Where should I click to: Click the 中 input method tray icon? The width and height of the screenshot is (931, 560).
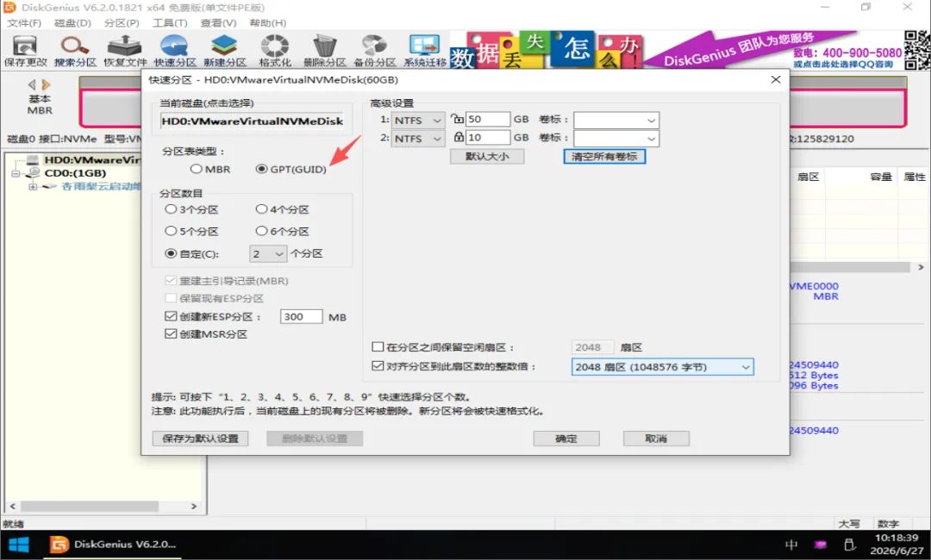click(x=791, y=544)
